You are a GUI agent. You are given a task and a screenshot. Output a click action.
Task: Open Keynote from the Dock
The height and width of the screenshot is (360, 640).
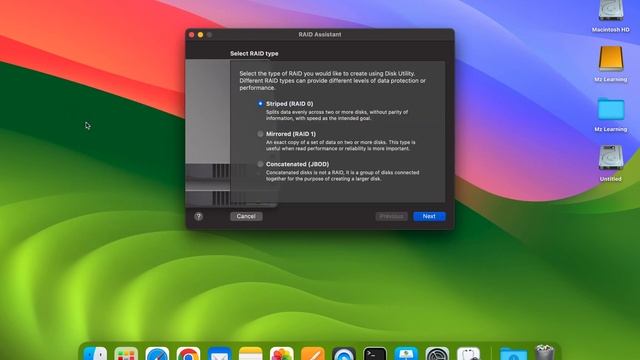[x=406, y=353]
